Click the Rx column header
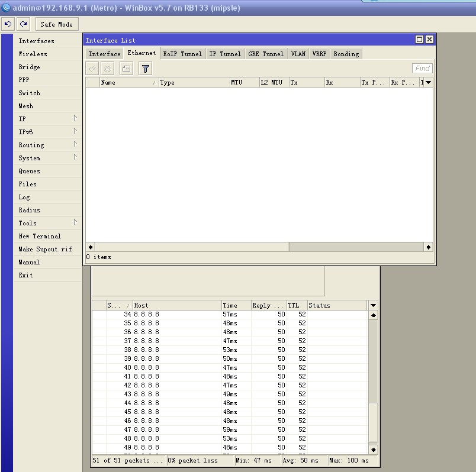 [342, 82]
